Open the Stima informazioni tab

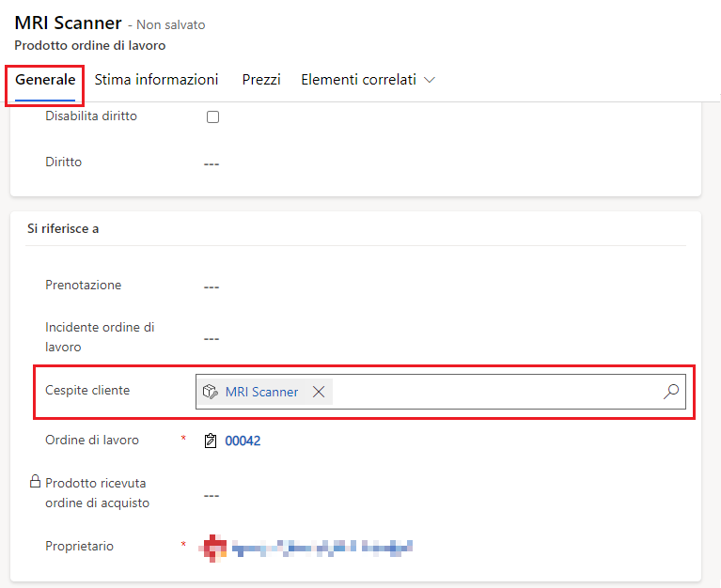[x=156, y=80]
